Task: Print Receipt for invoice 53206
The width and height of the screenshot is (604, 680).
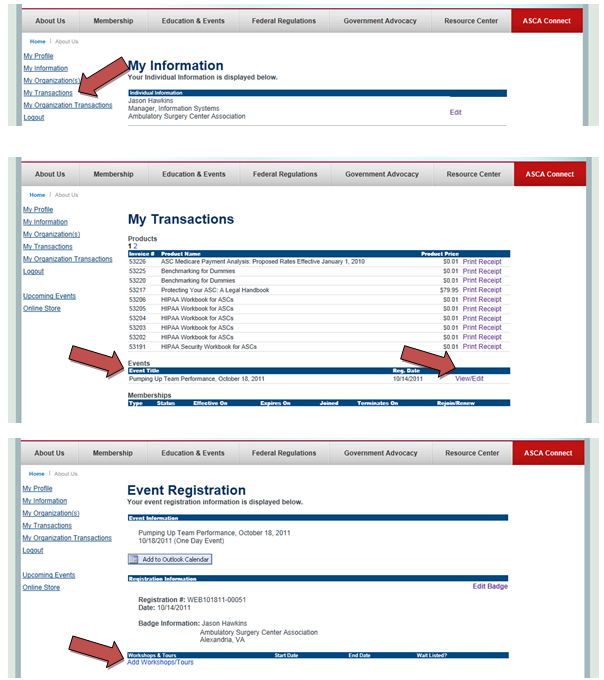Action: tap(482, 300)
